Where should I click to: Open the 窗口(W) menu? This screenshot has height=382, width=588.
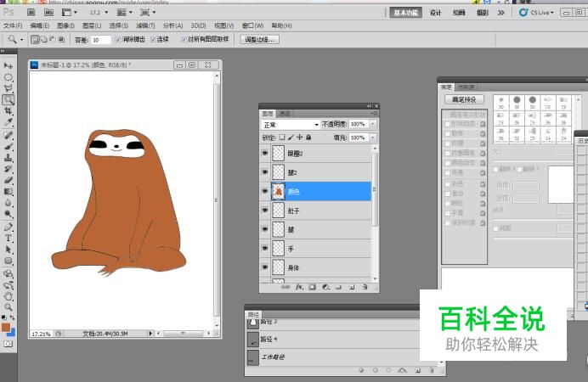pos(252,25)
